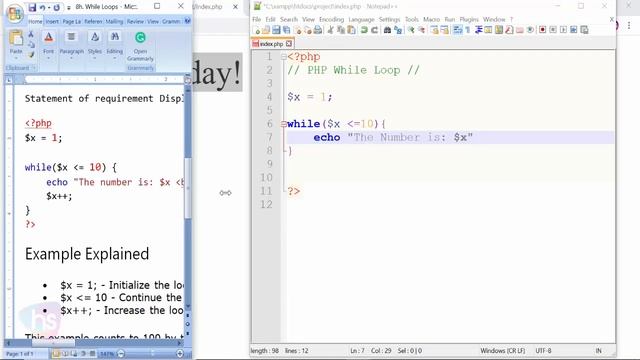Viewport: 640px width, 360px height.
Task: Open the Grammarly ribbon tab
Action: pyautogui.click(x=171, y=21)
